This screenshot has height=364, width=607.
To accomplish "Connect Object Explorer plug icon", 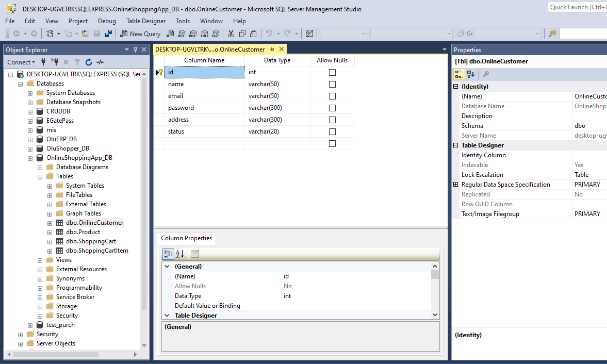I will pos(43,62).
